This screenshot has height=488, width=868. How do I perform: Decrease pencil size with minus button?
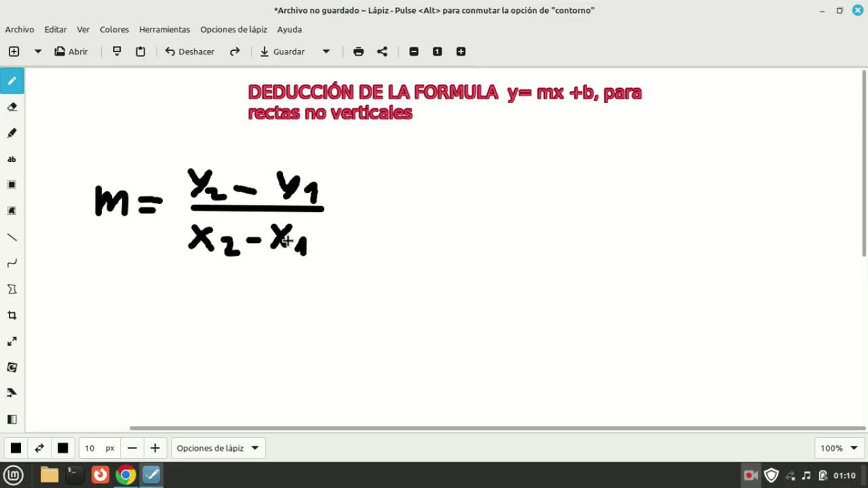[132, 448]
